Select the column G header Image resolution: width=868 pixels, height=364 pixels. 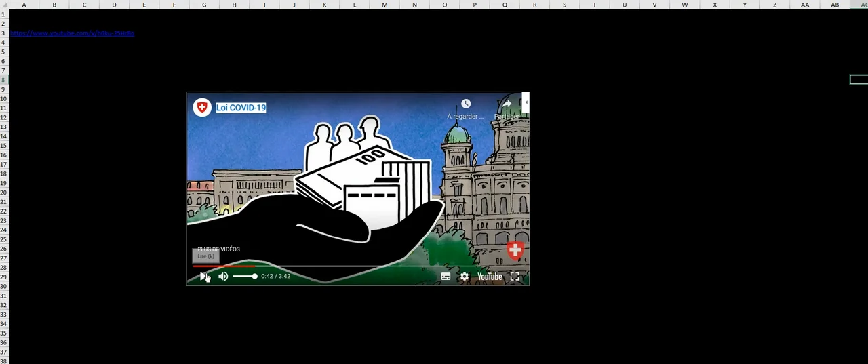point(204,5)
